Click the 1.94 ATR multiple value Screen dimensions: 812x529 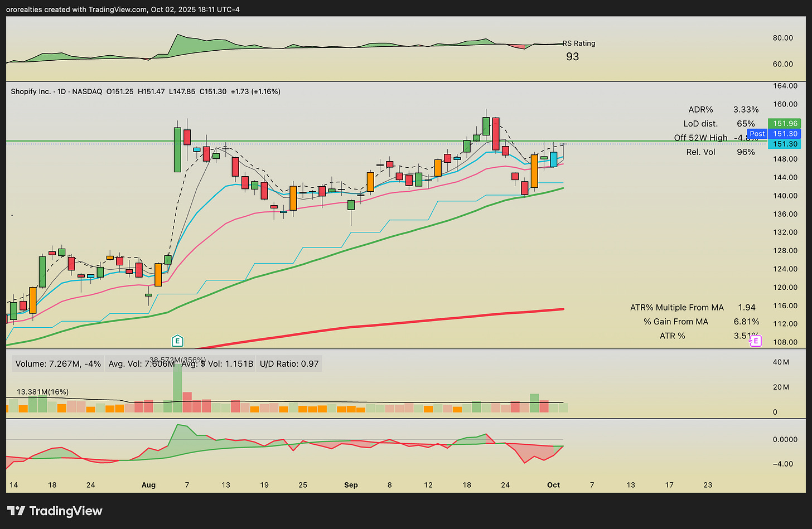pos(746,307)
